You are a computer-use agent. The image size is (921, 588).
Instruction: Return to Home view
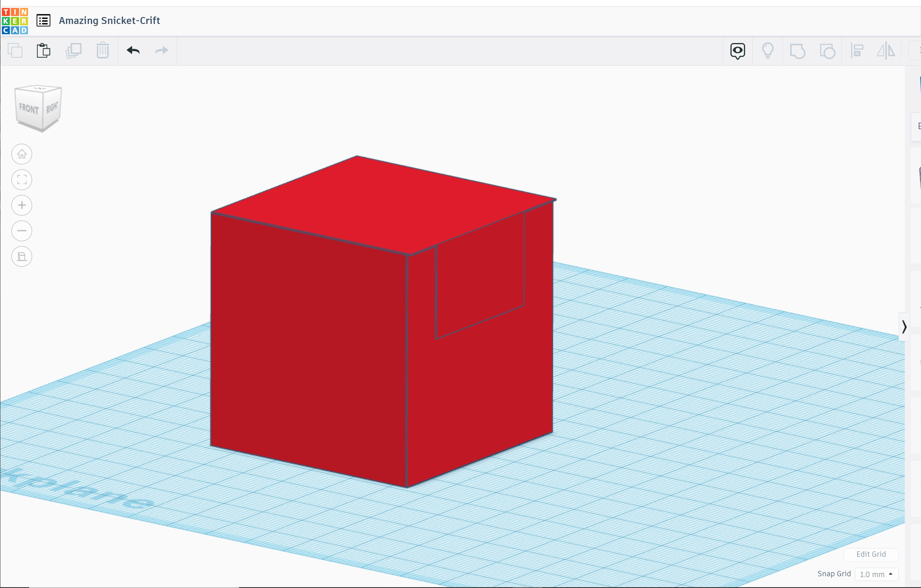pyautogui.click(x=22, y=154)
